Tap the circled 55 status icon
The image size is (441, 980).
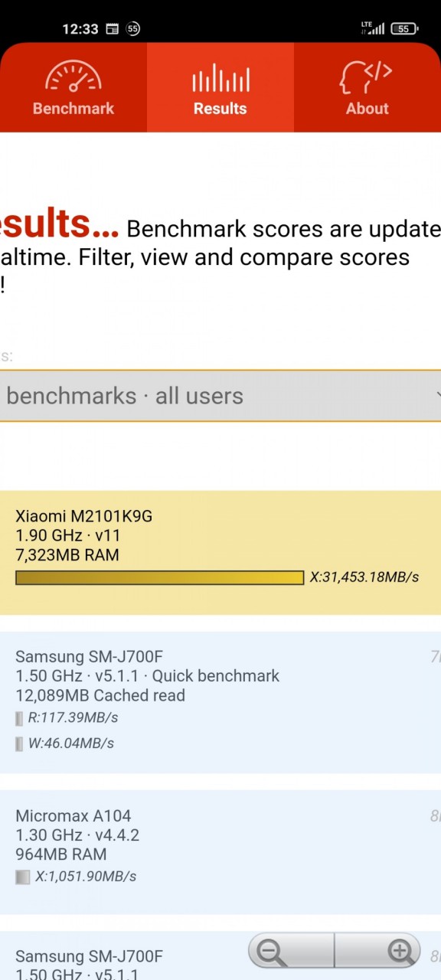[133, 29]
